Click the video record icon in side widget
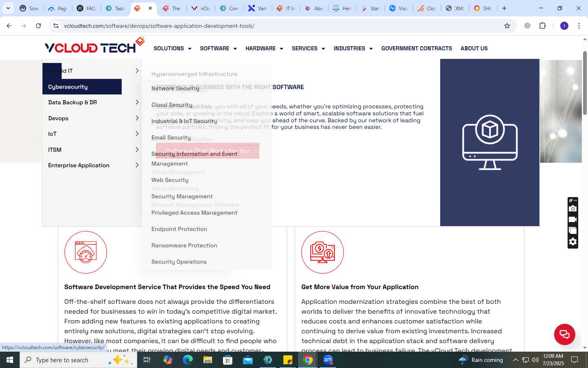Image resolution: width=588 pixels, height=368 pixels. point(573,220)
